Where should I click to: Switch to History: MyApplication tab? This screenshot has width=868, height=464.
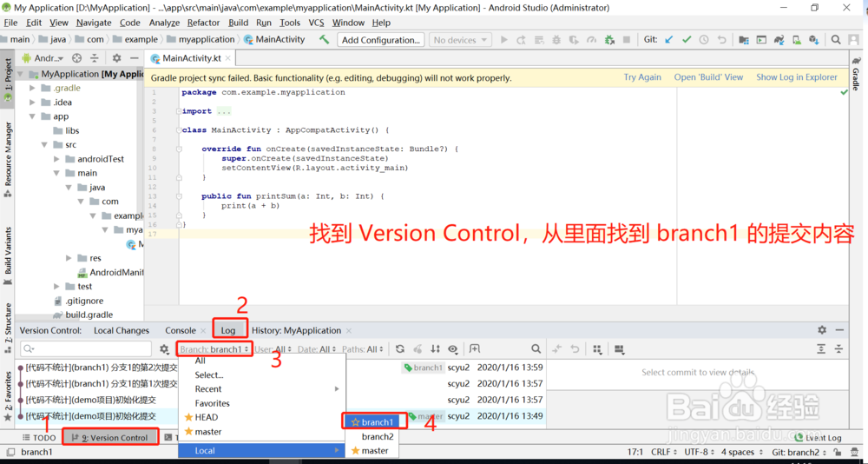[x=296, y=330]
